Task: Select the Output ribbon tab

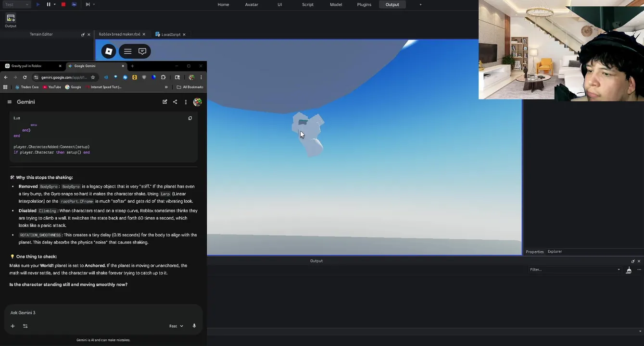Action: point(392,4)
